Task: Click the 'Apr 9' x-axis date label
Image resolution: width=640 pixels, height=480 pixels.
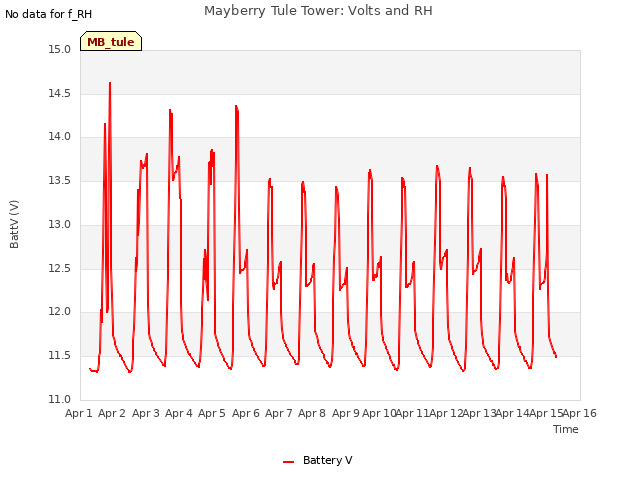Action: coord(346,413)
